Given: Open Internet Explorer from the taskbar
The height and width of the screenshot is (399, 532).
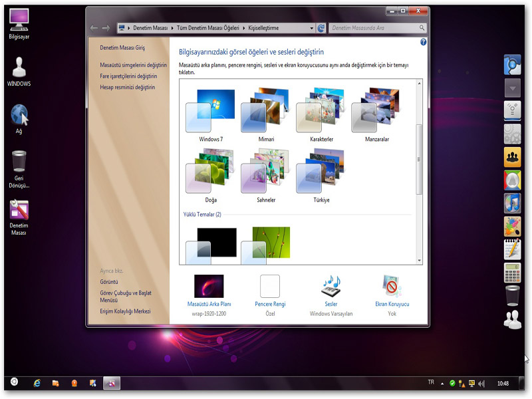Looking at the screenshot, I should click(37, 383).
